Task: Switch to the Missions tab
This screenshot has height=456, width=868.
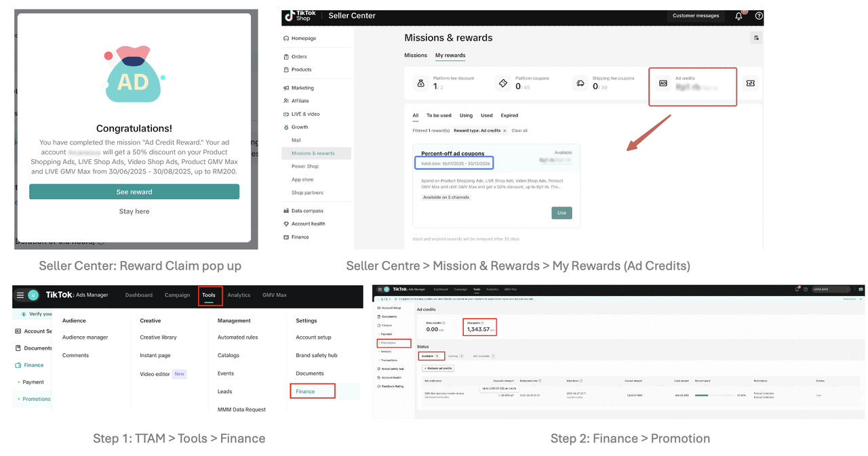Action: tap(416, 56)
